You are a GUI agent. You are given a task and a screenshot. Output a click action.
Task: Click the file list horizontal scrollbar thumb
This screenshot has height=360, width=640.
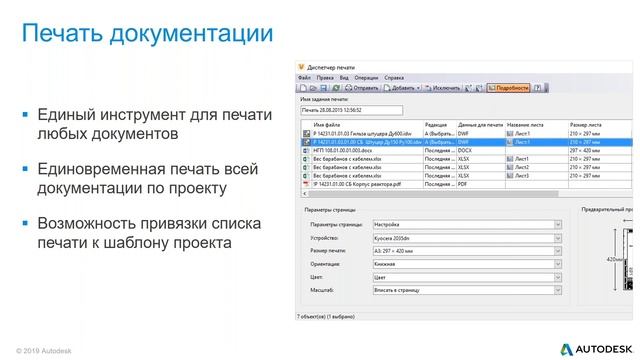[x=433, y=193]
